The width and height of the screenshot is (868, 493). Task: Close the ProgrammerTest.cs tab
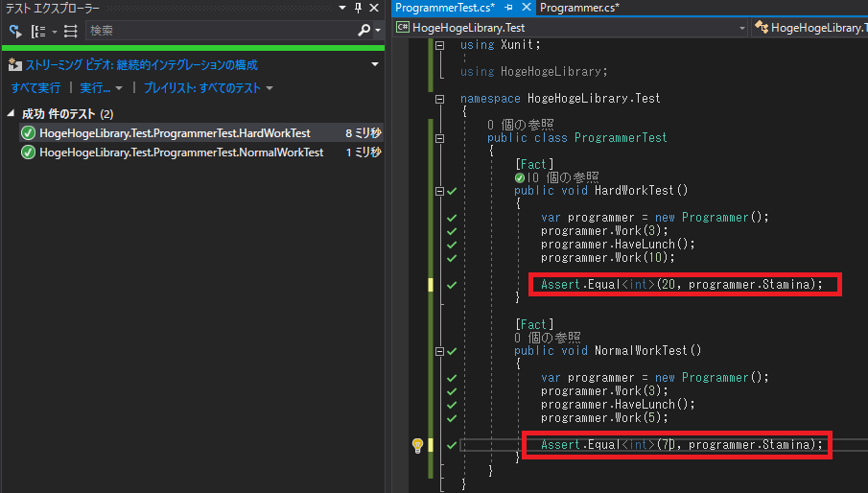tap(526, 7)
